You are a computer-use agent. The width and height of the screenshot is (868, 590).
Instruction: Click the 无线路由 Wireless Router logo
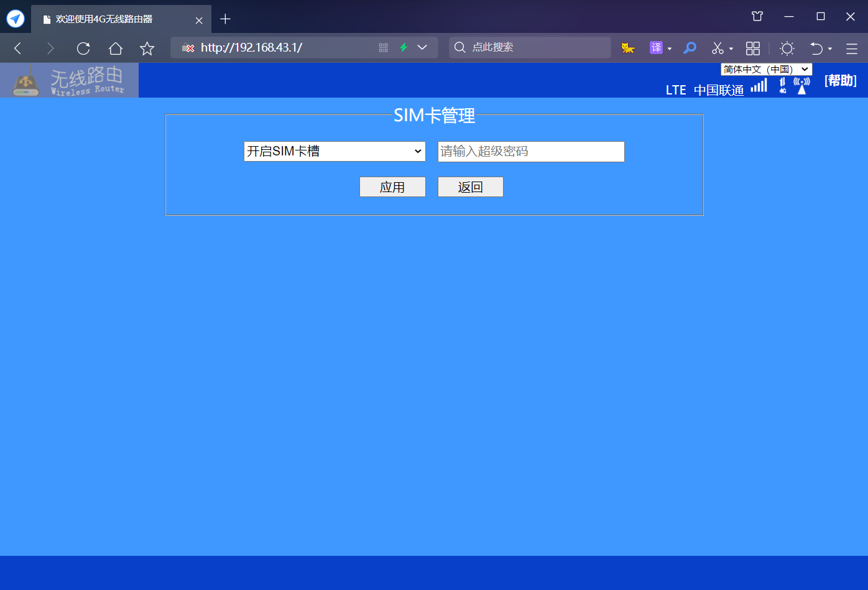69,80
